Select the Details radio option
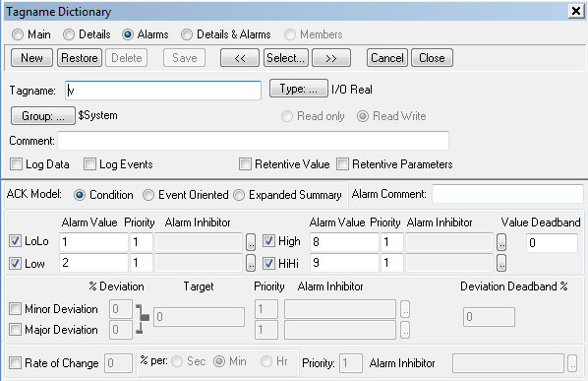 coord(69,34)
